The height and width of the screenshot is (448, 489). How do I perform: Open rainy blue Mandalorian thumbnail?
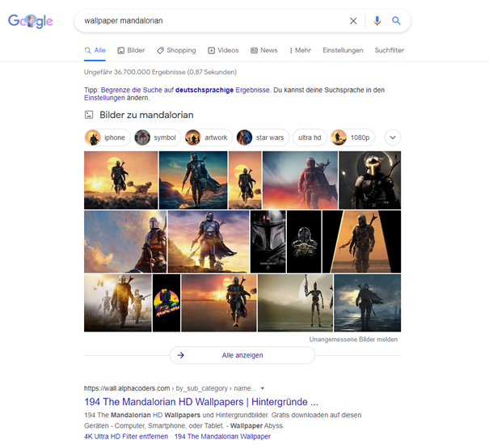tap(368, 303)
